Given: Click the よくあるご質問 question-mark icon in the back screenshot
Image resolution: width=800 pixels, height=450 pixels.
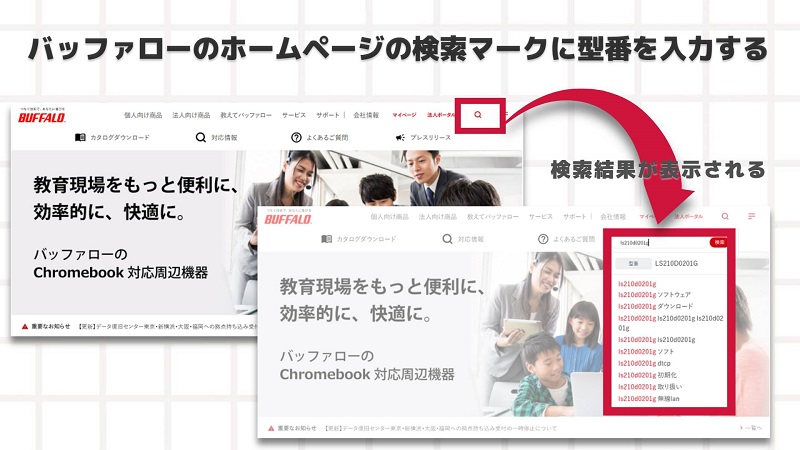Looking at the screenshot, I should point(296,137).
